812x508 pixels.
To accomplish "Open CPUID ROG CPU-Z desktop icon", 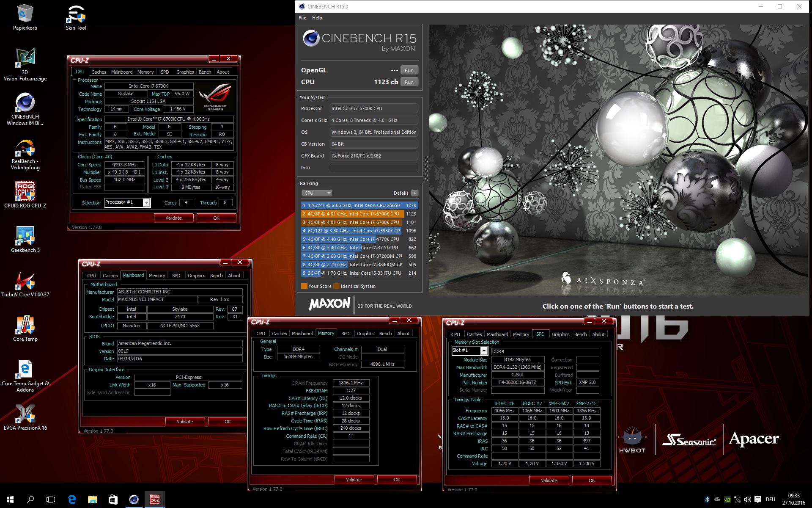I will pos(25,195).
